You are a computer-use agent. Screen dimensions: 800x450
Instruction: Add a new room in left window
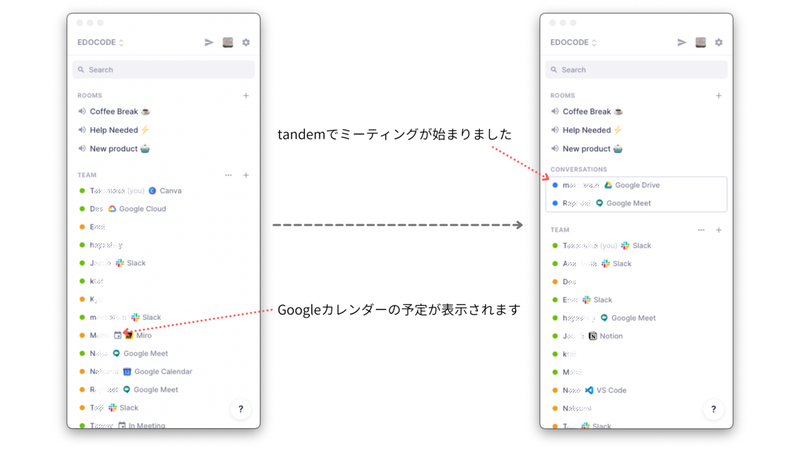(x=246, y=95)
